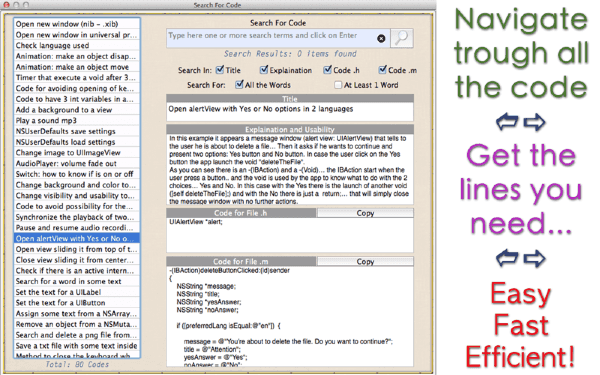Toggle the Explaination search checkbox

(x=264, y=70)
